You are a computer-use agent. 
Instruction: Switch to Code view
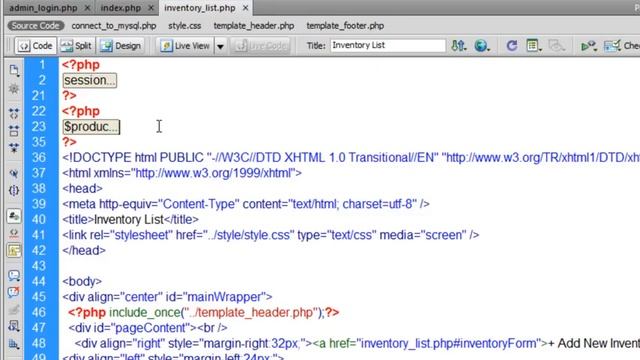[36, 46]
